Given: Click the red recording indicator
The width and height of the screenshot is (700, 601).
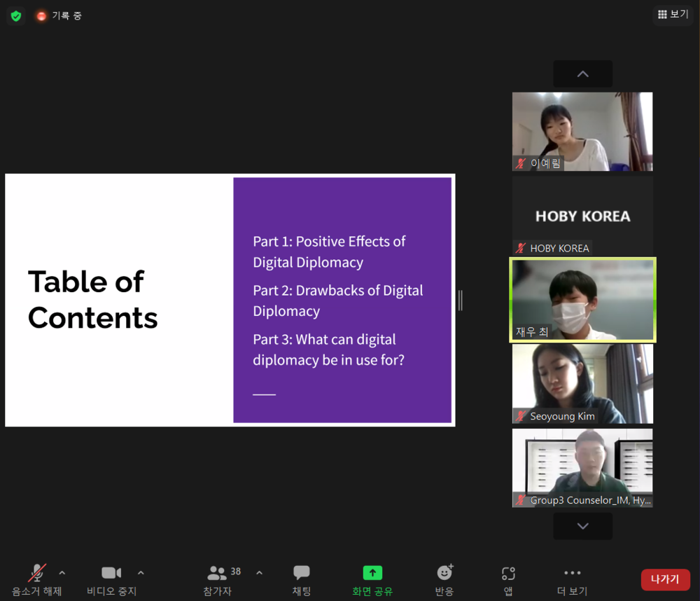Looking at the screenshot, I should click(41, 16).
